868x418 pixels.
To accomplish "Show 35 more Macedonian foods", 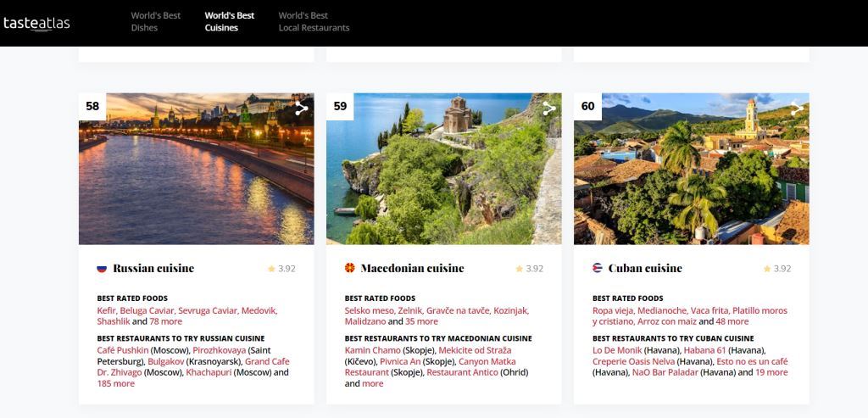I will pyautogui.click(x=421, y=321).
